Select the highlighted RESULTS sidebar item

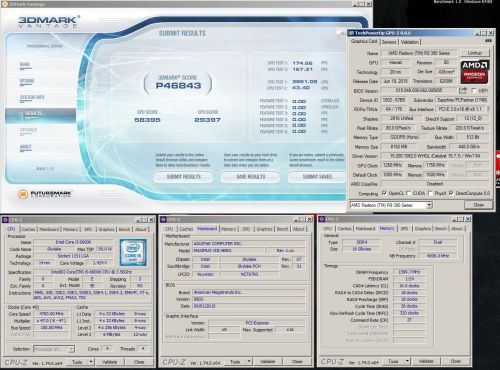pos(40,115)
